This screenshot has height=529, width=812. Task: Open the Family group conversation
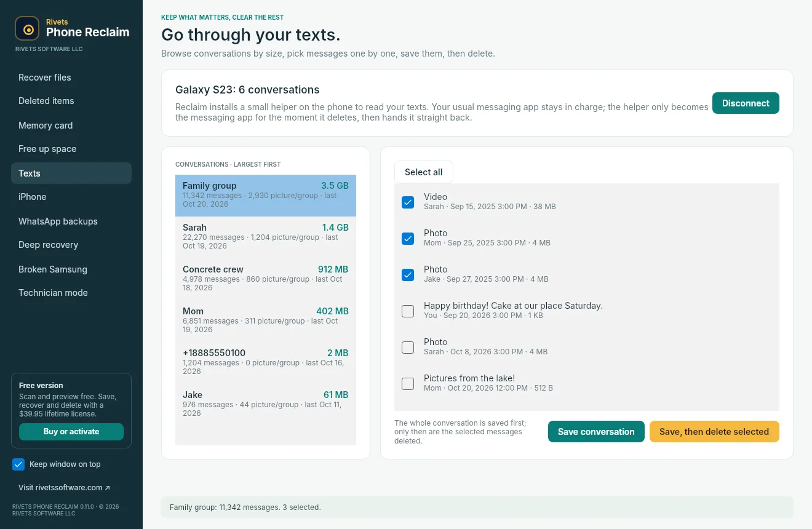(266, 196)
